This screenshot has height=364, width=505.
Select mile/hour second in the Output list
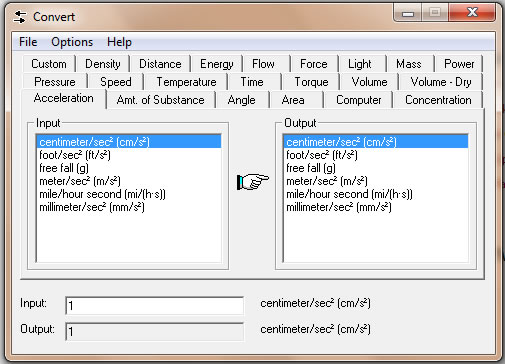tap(376, 194)
